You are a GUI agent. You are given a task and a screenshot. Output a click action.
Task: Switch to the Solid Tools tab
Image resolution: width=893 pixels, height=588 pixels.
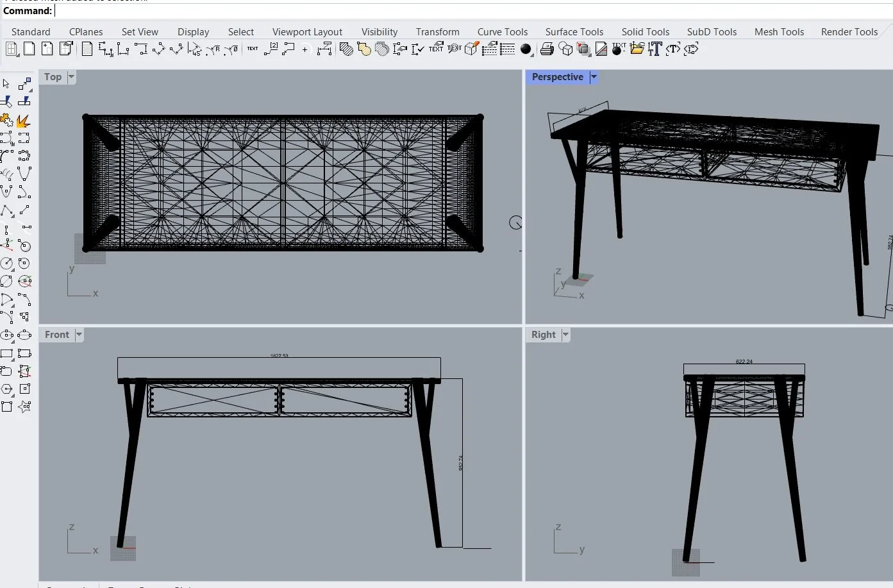646,31
